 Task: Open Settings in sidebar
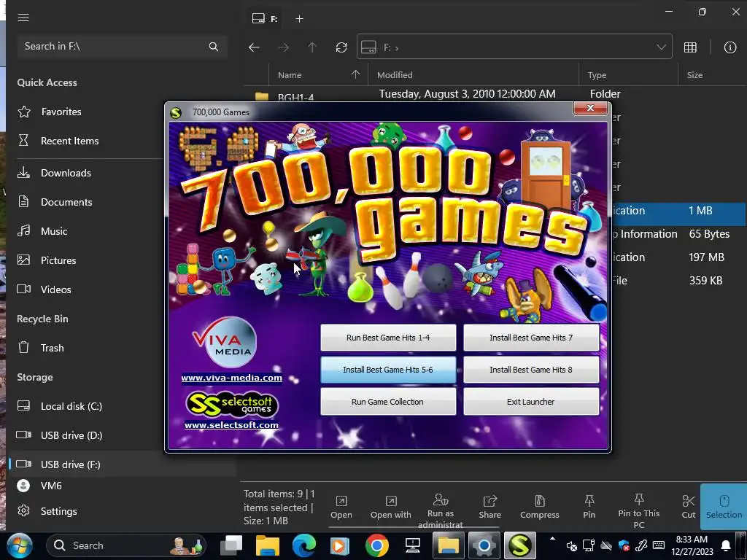58,511
